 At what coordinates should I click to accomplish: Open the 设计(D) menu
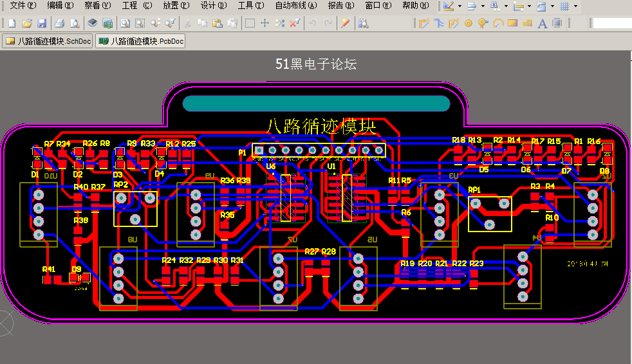214,6
